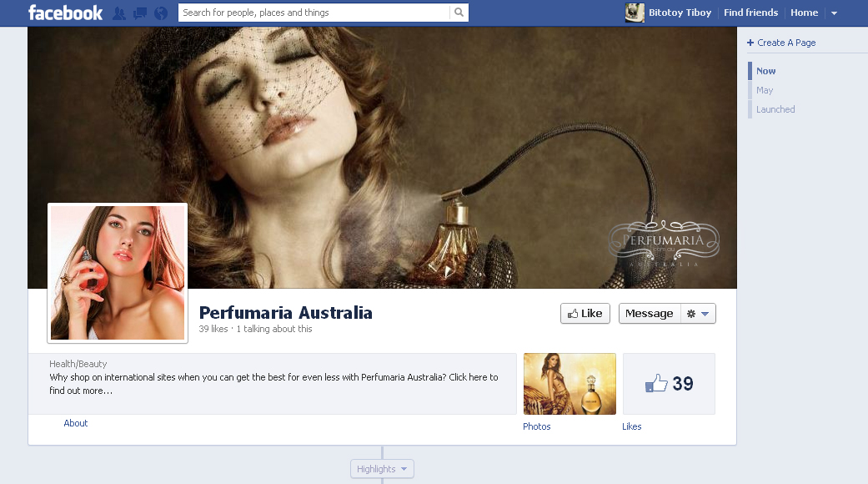The height and width of the screenshot is (484, 868).
Task: Open the friend requests icon
Action: click(x=119, y=13)
